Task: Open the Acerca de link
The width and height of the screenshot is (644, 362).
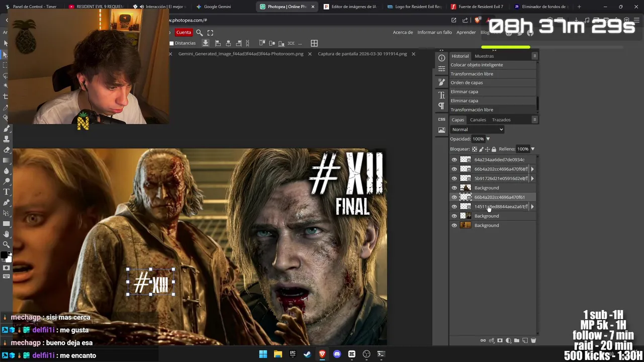Action: tap(403, 32)
